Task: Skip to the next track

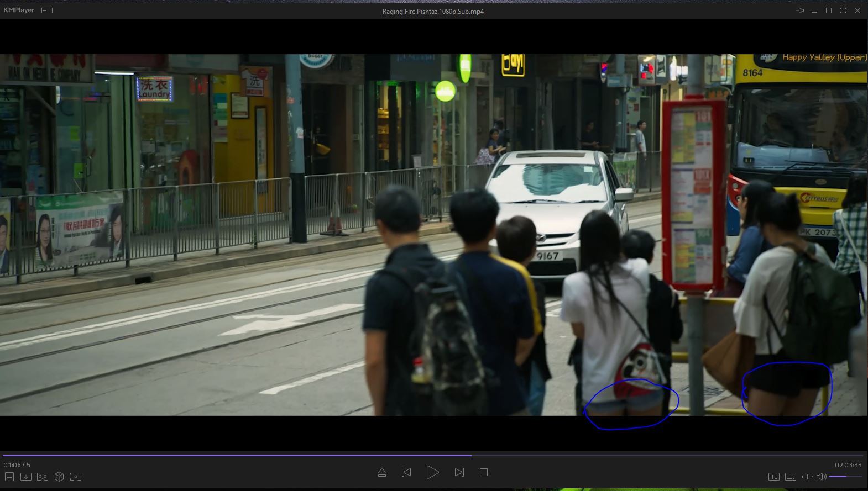Action: point(459,472)
